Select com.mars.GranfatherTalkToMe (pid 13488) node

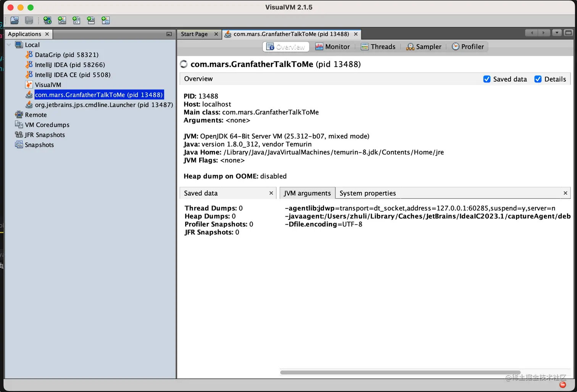coord(99,95)
